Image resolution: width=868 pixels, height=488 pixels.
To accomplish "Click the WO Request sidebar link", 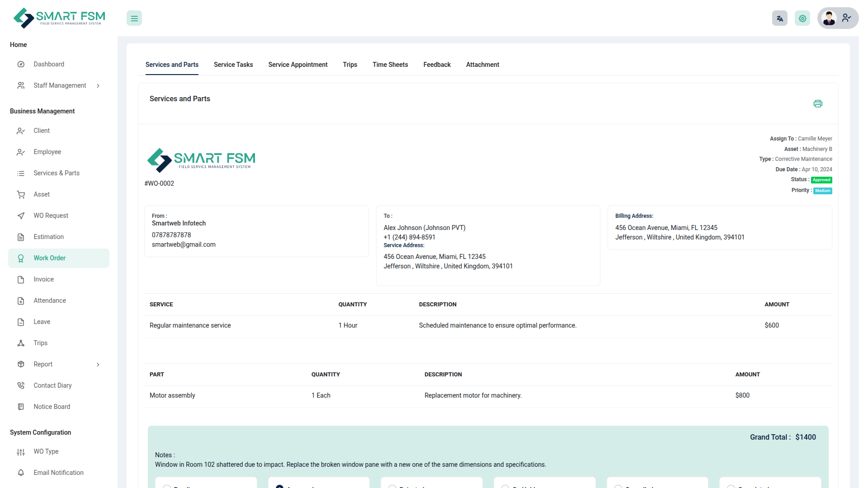I will [x=51, y=216].
